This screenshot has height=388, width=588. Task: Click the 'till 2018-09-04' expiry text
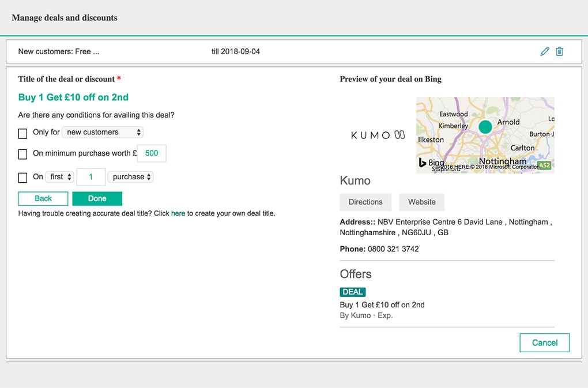(236, 51)
